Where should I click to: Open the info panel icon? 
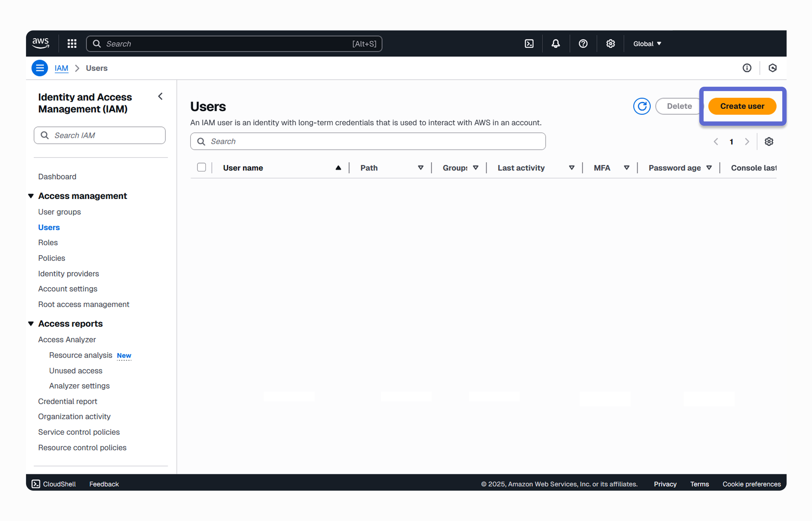click(x=747, y=68)
